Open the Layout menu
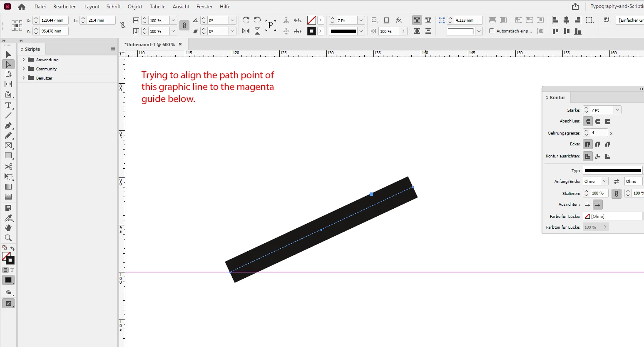The height and width of the screenshot is (347, 644). [92, 7]
